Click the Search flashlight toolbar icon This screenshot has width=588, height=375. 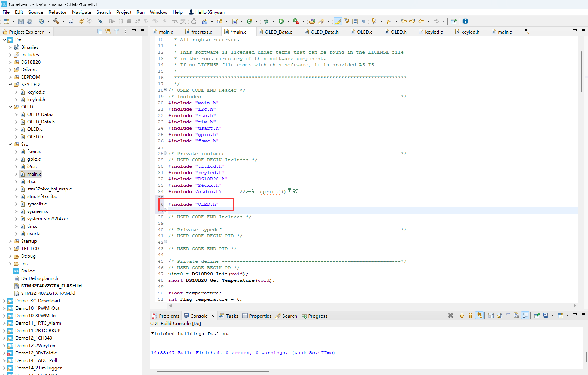pos(321,21)
